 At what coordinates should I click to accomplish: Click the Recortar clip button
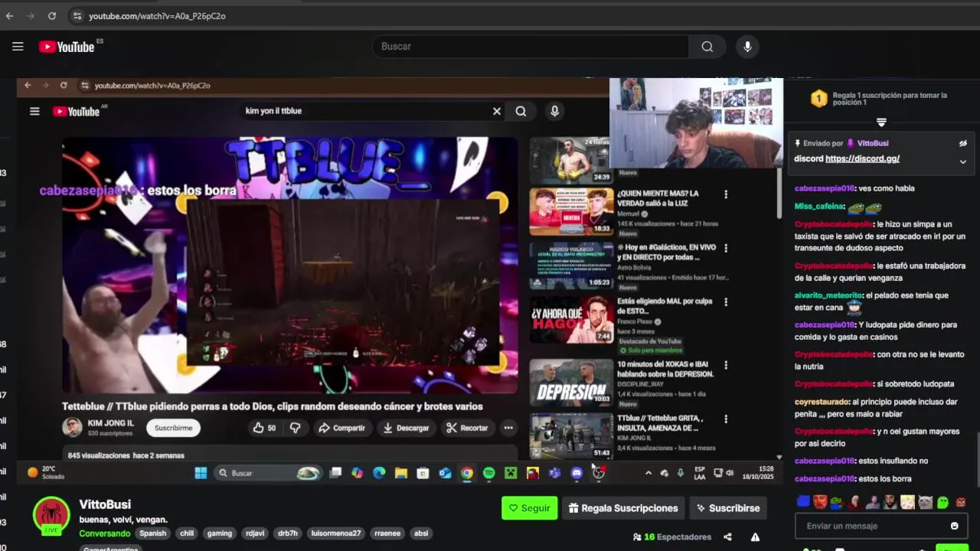tap(467, 428)
